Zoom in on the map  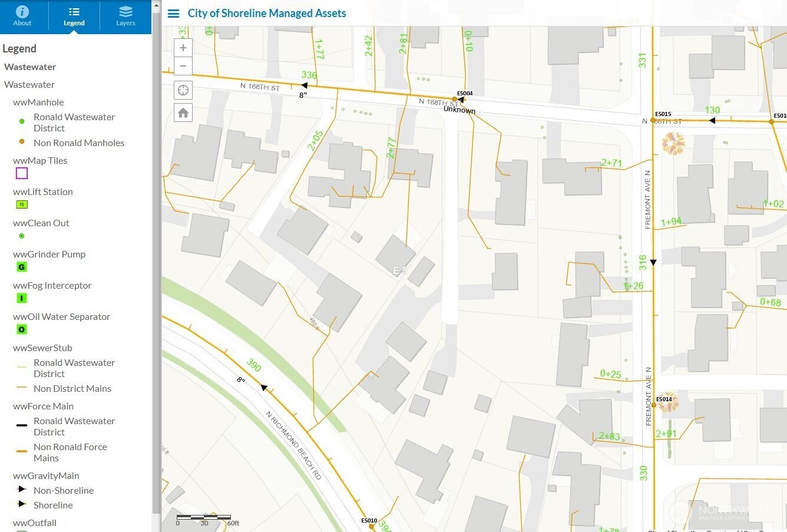coord(183,48)
